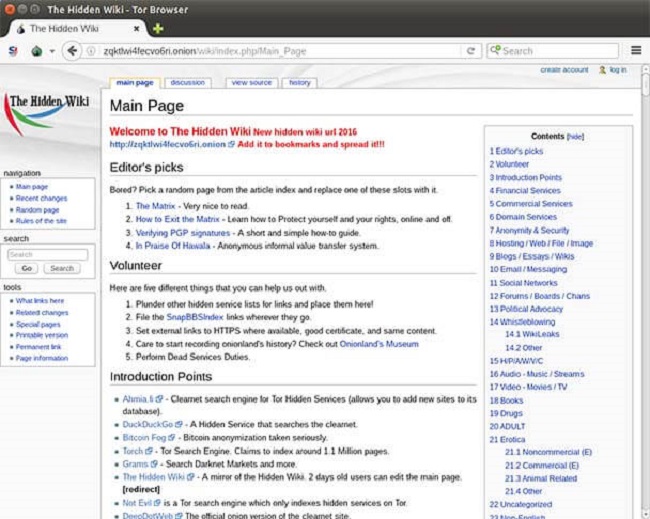Open the SnapBBSIndex link

click(x=195, y=317)
